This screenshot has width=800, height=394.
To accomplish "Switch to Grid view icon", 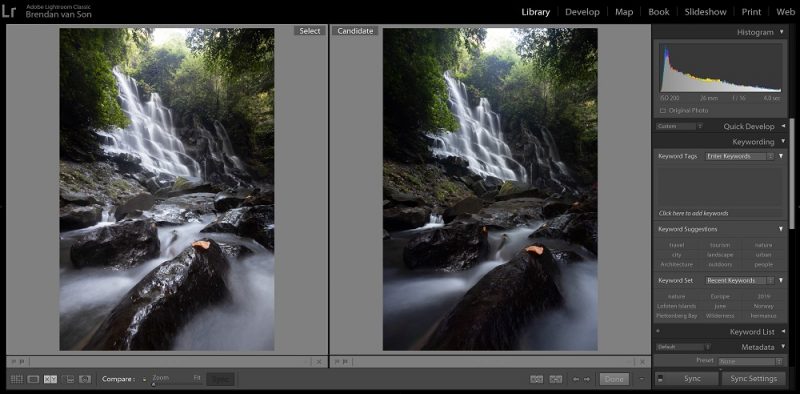I will [17, 379].
